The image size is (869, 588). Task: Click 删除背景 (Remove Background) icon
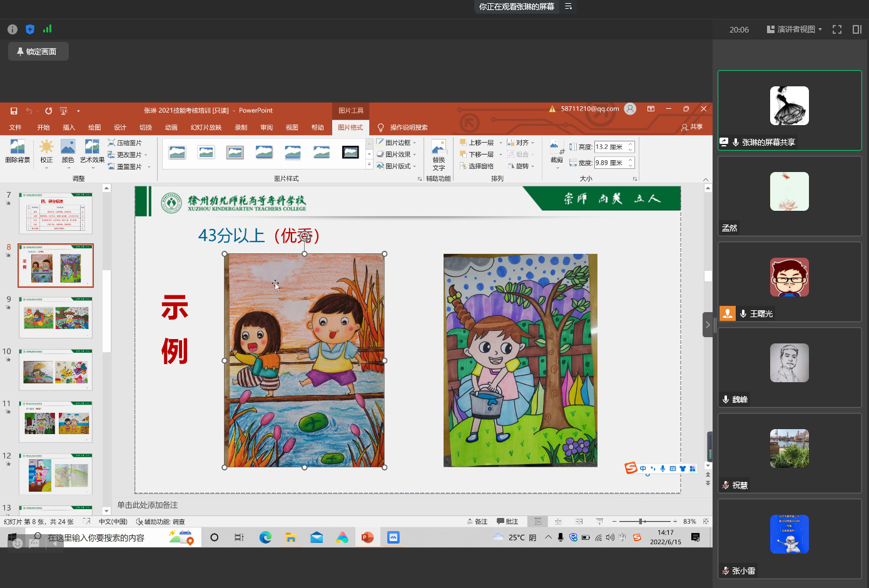[18, 152]
